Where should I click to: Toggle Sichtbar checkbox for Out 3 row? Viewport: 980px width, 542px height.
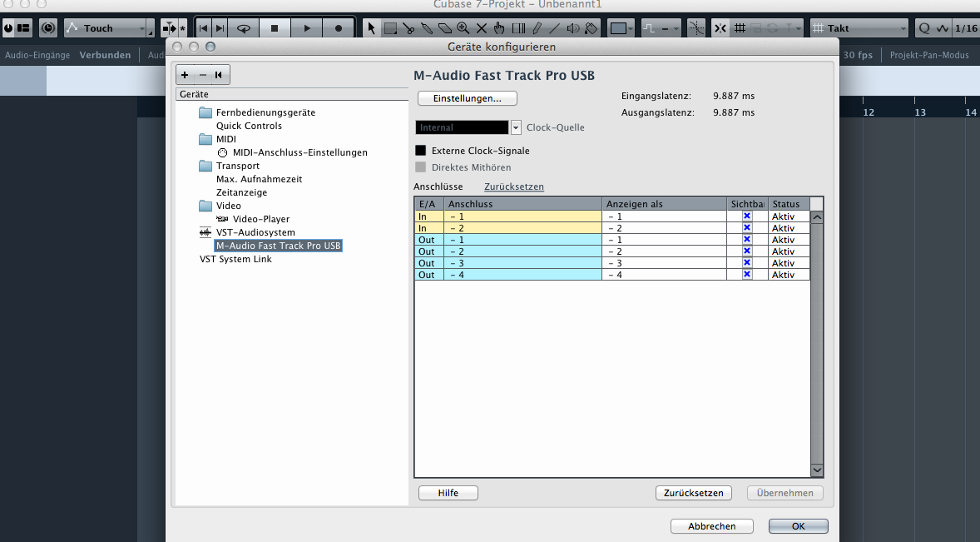[x=747, y=263]
